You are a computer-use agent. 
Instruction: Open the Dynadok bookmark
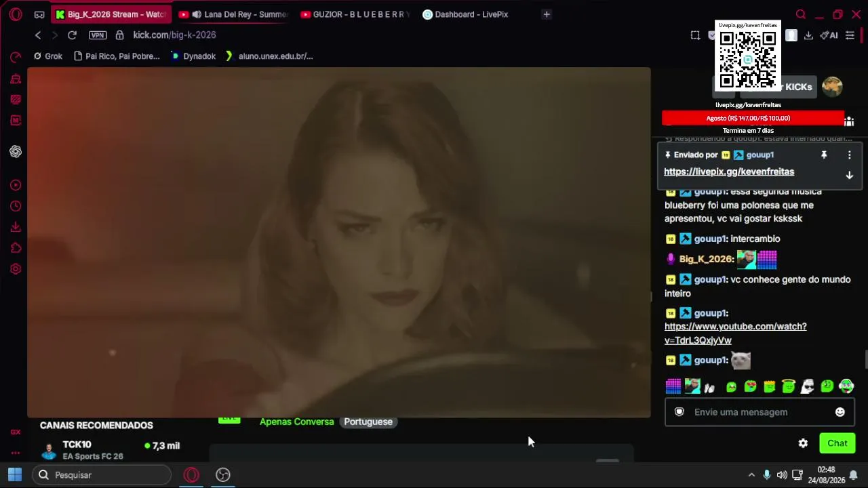point(193,56)
